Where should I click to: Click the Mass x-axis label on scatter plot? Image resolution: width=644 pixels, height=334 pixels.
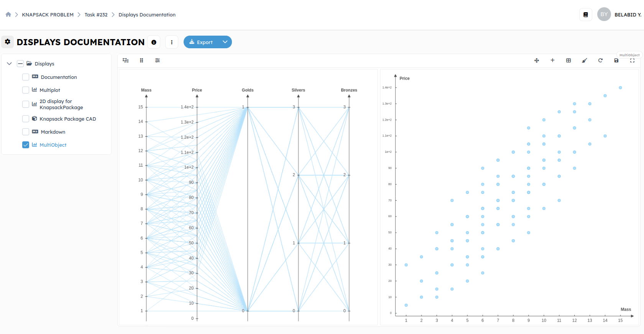pyautogui.click(x=626, y=309)
